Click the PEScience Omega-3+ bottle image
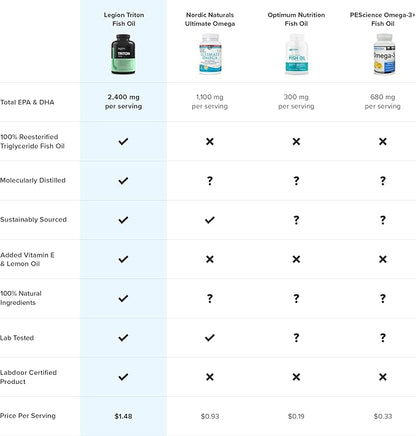The height and width of the screenshot is (436, 416). pyautogui.click(x=384, y=54)
